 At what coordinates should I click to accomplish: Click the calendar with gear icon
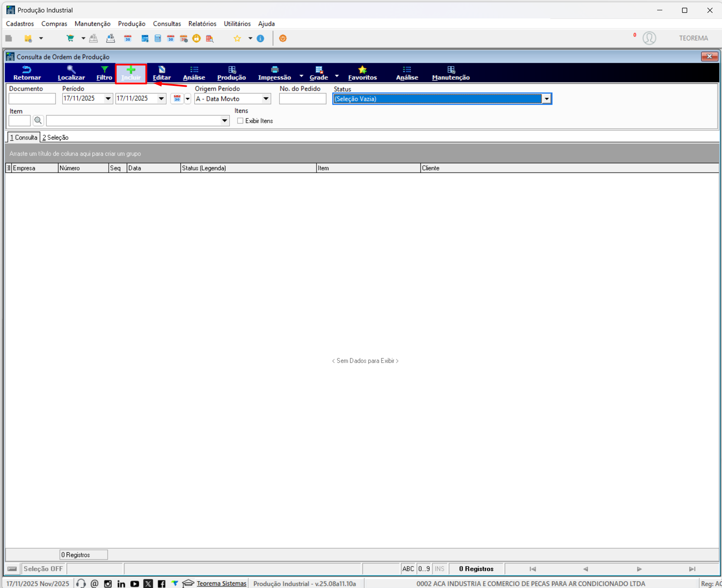(x=184, y=38)
